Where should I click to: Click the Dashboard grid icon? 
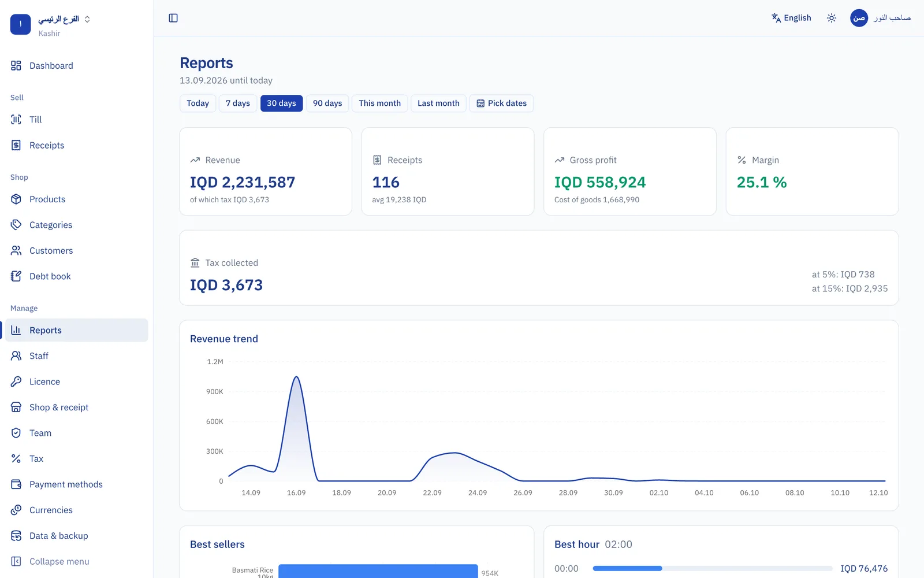coord(16,66)
